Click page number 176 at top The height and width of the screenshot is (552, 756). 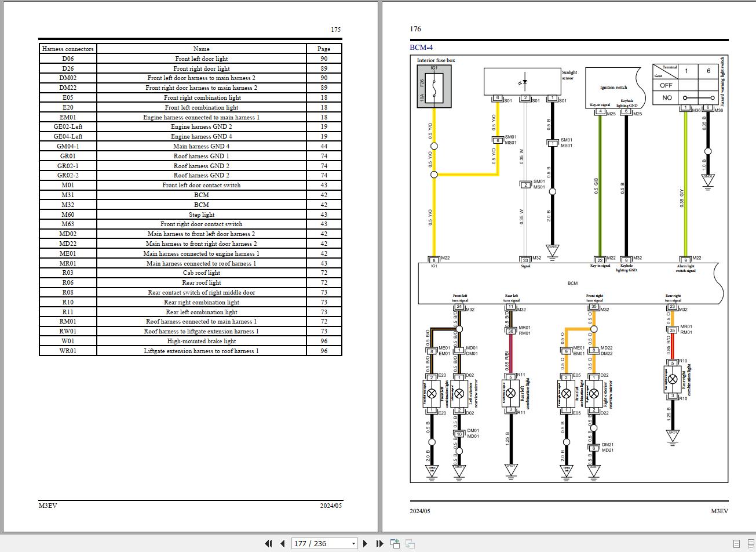415,28
